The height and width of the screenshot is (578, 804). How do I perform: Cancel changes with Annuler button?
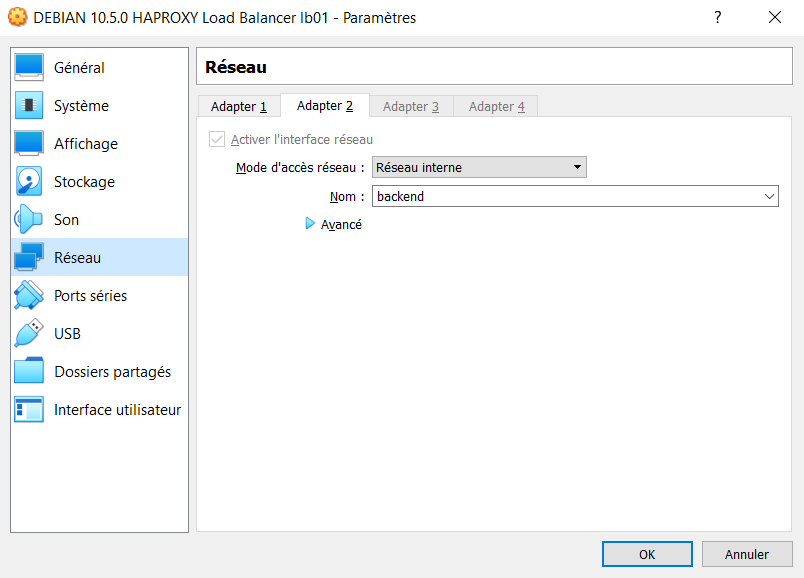pyautogui.click(x=747, y=553)
